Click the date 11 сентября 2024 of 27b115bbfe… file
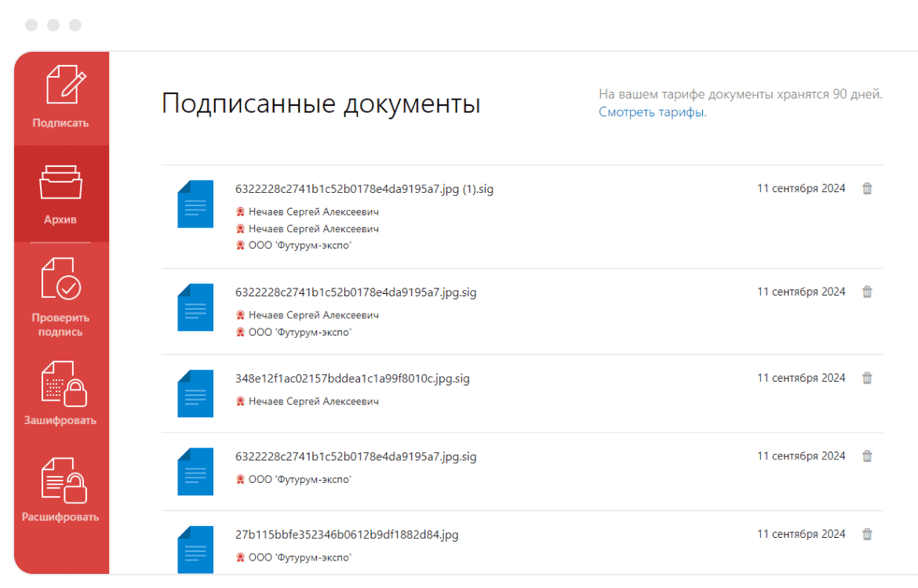This screenshot has height=588, width=918. (801, 534)
